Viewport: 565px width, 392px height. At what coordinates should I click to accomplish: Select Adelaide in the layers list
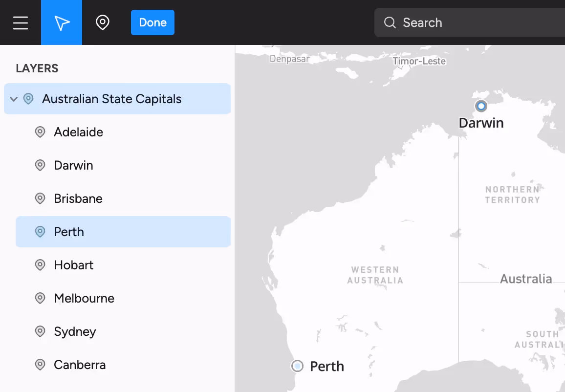(x=78, y=131)
